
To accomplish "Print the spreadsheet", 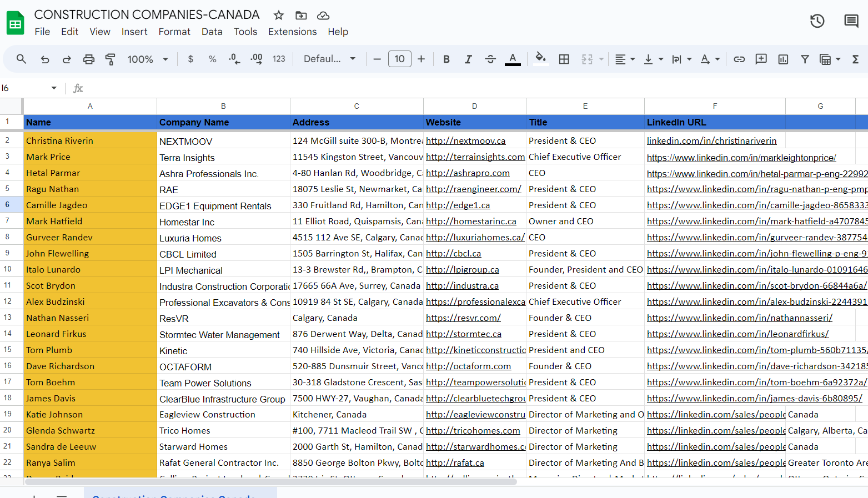I will tap(88, 59).
